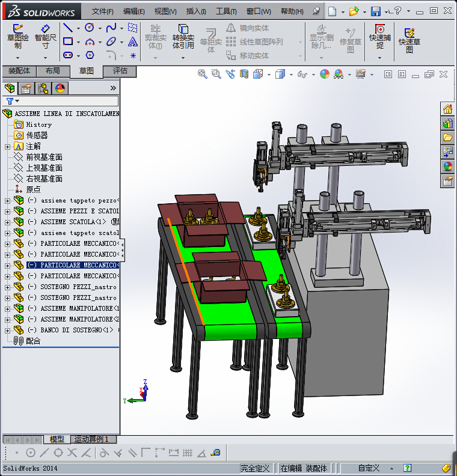Open the 工具(T) menu
The height and width of the screenshot is (476, 457).
(226, 11)
